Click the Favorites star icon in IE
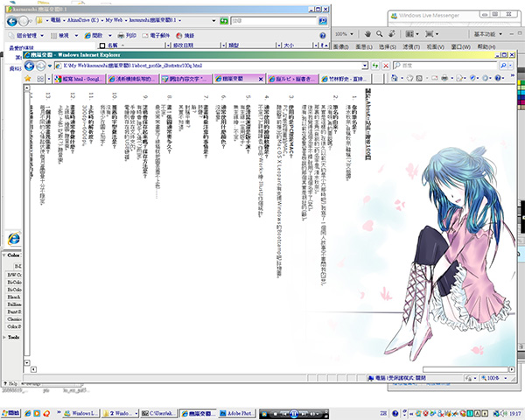525x420 pixels. 28,79
